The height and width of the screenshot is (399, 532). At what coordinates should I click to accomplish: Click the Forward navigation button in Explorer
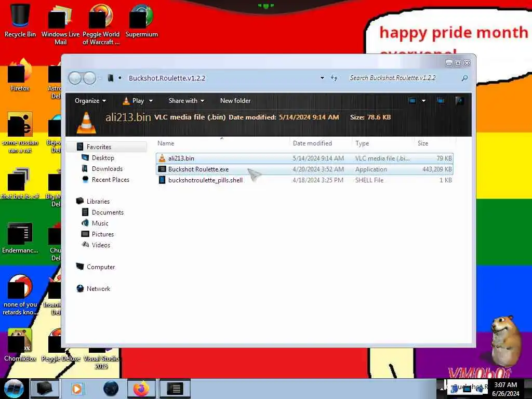[x=89, y=78]
